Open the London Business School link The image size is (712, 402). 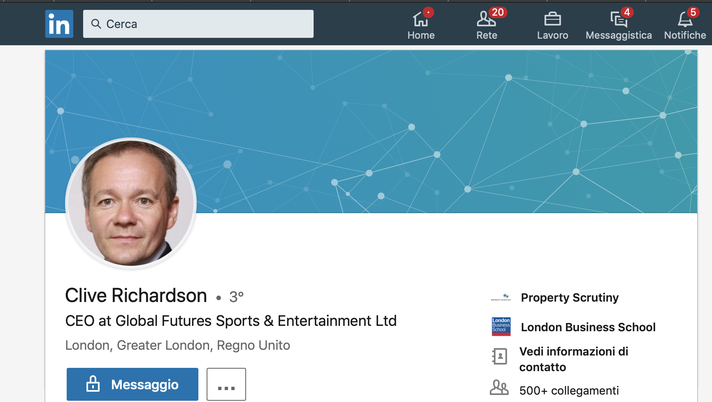pyautogui.click(x=588, y=327)
